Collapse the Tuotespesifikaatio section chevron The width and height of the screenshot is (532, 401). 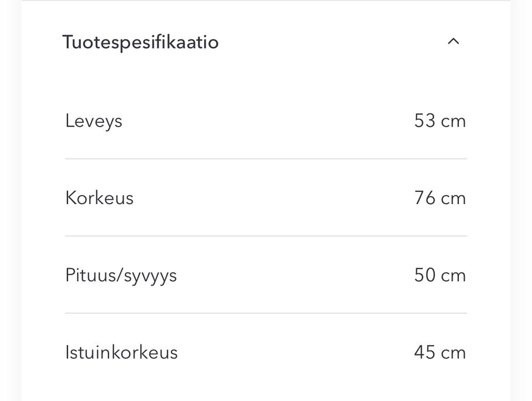coord(453,41)
